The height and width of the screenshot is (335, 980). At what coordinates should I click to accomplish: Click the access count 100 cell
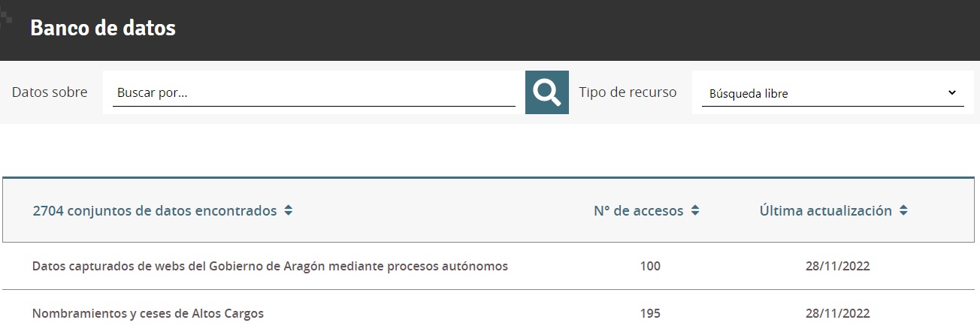[x=650, y=266]
